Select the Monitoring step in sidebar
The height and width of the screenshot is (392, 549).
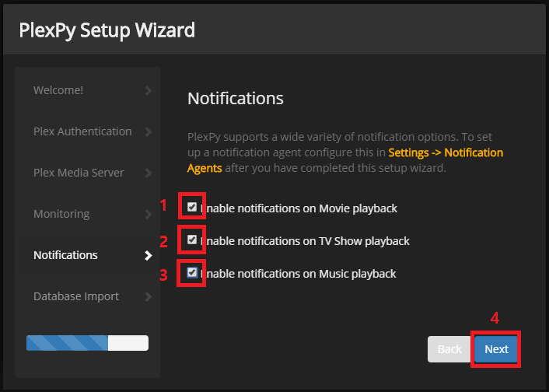click(x=61, y=214)
